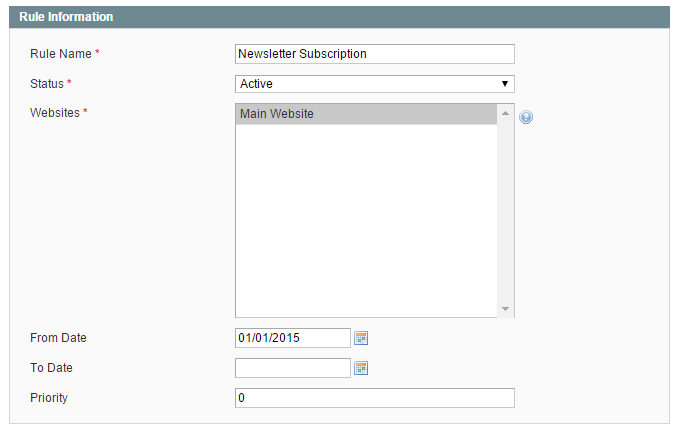Viewport: 680px width, 430px height.
Task: Click the help icon beside Websites list
Action: (526, 117)
